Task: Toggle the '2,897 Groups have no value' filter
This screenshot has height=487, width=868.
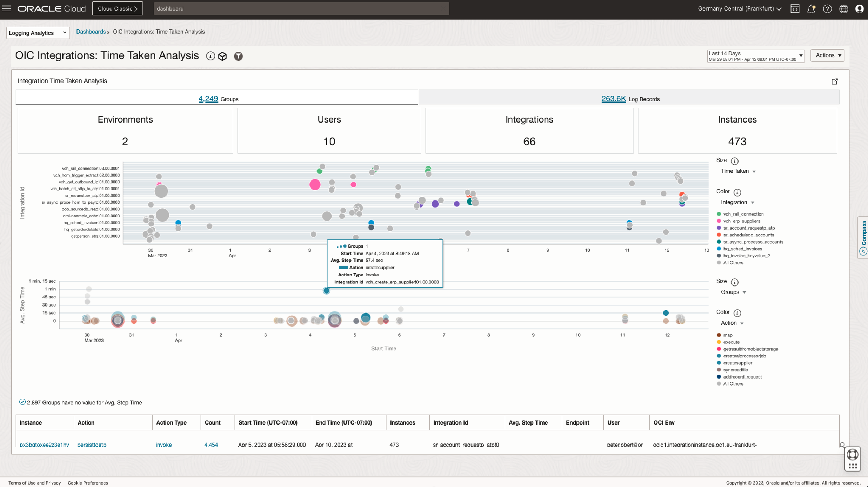Action: (x=22, y=402)
